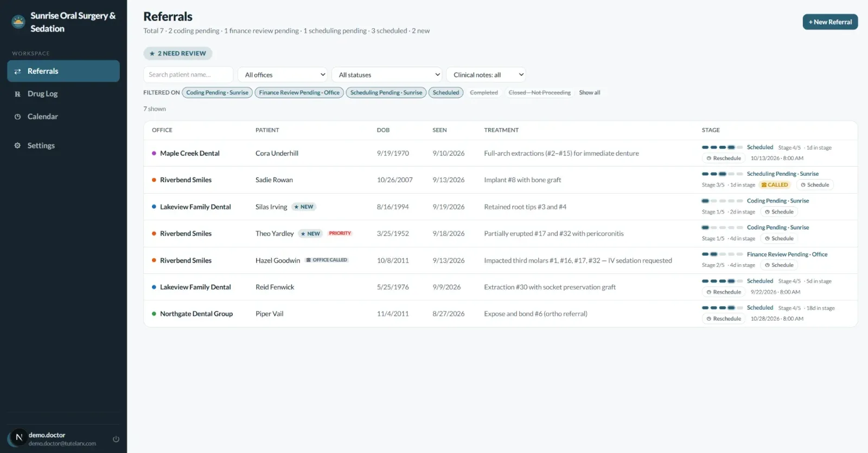Click the 10/13/2026 · 8:00 AM appointment time
This screenshot has width=868, height=453.
(x=777, y=158)
